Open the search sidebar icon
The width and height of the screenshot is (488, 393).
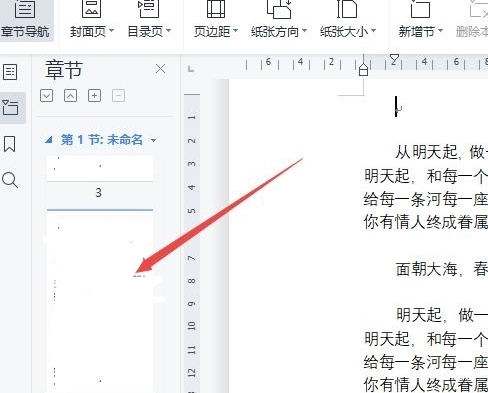[x=10, y=180]
